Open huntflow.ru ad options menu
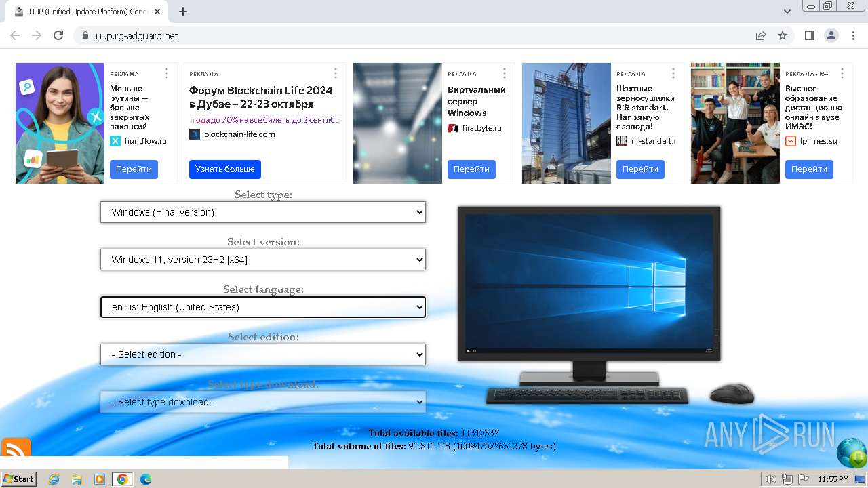 (x=166, y=73)
